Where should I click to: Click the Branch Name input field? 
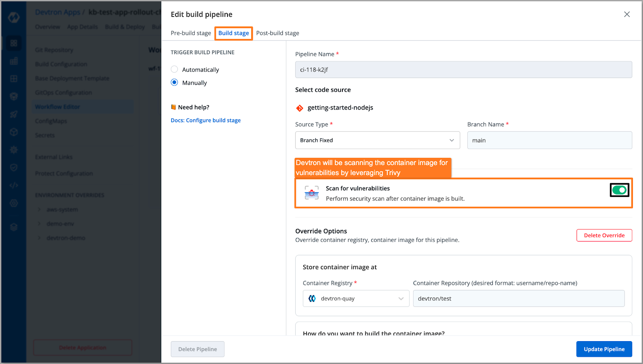tap(549, 140)
